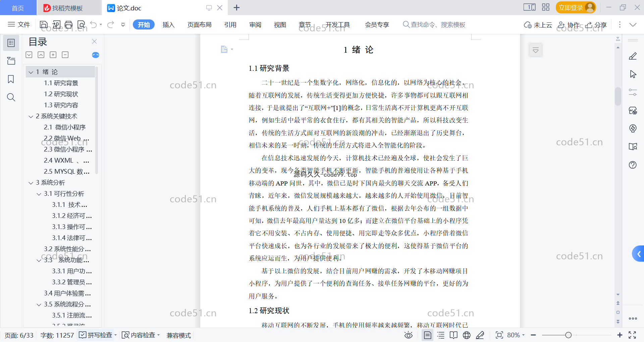644x342 pixels.
Task: Switch to the 找稻壳模板 tab
Action: point(69,8)
